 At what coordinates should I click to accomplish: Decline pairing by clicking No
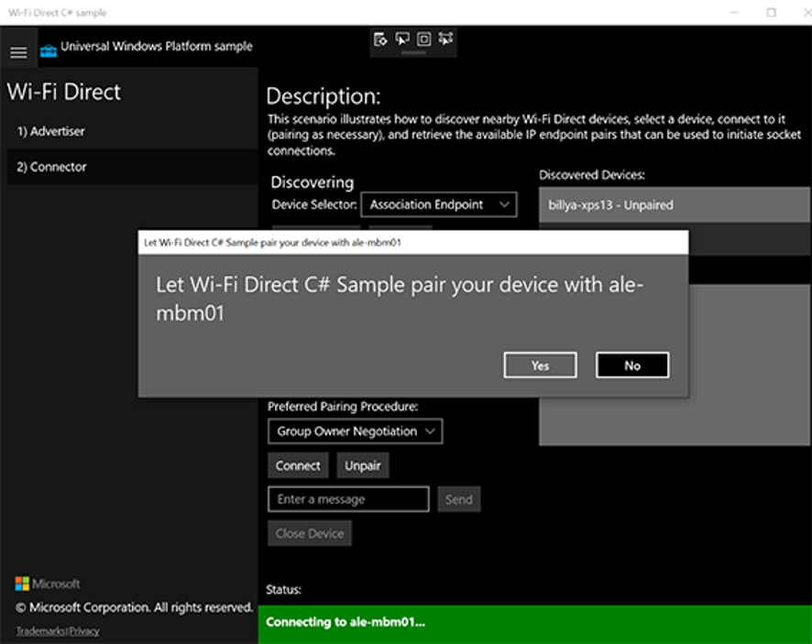pos(632,366)
